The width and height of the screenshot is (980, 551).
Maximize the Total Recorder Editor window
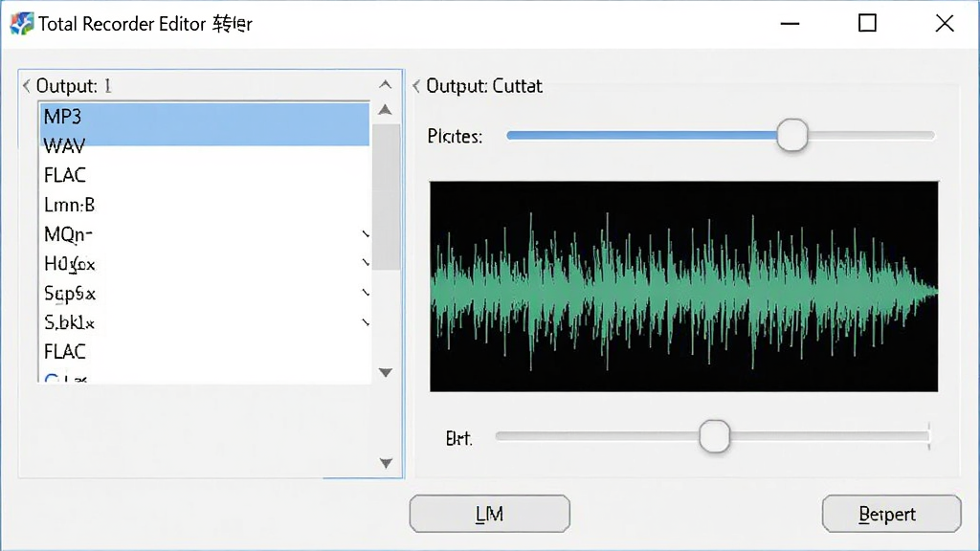point(867,24)
